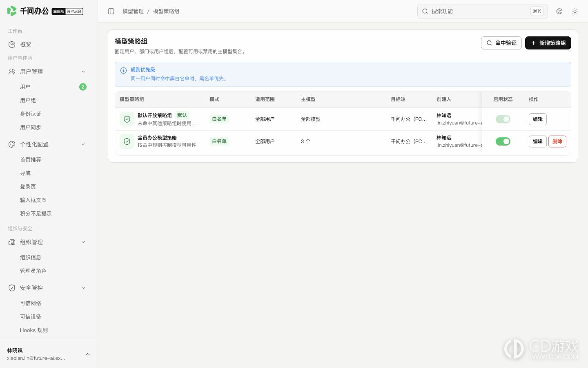Viewport: 588px width, 368px height.
Task: Click the theme palette icon in header
Action: [559, 11]
